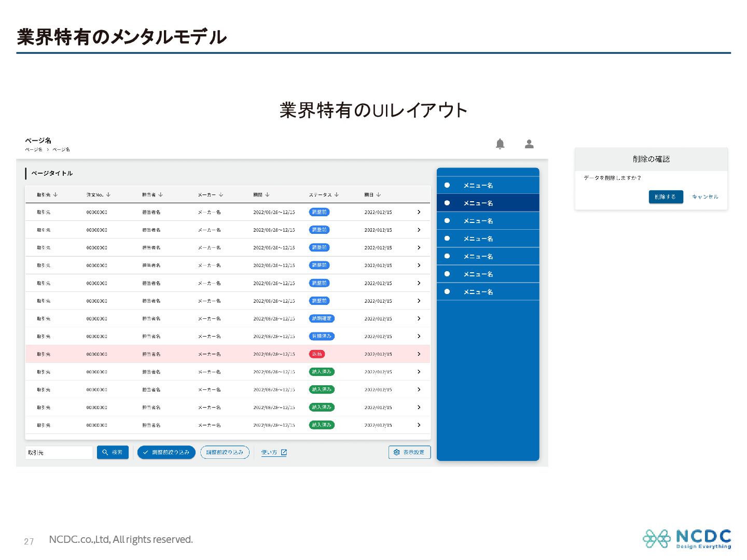Click the ページタイトル heading
The width and height of the screenshot is (747, 560).
click(52, 173)
